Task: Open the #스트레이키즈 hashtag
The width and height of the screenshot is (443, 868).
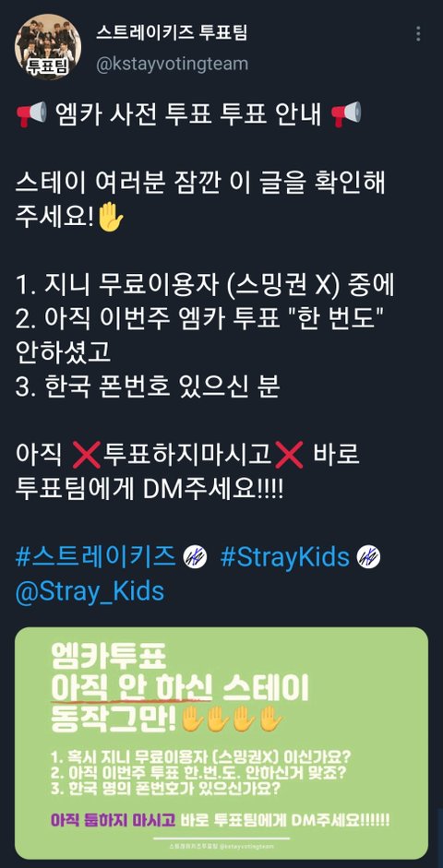Action: 96,557
